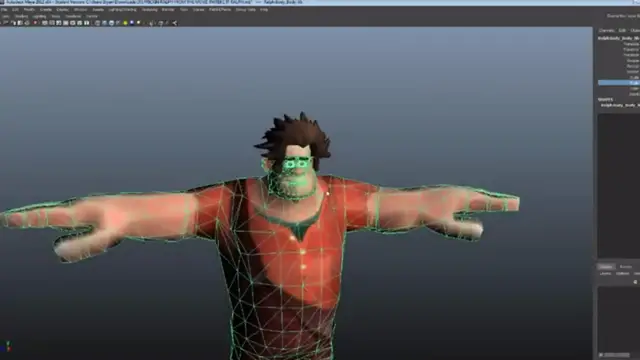Open the Window menu
The width and height of the screenshot is (640, 360).
coord(80,9)
